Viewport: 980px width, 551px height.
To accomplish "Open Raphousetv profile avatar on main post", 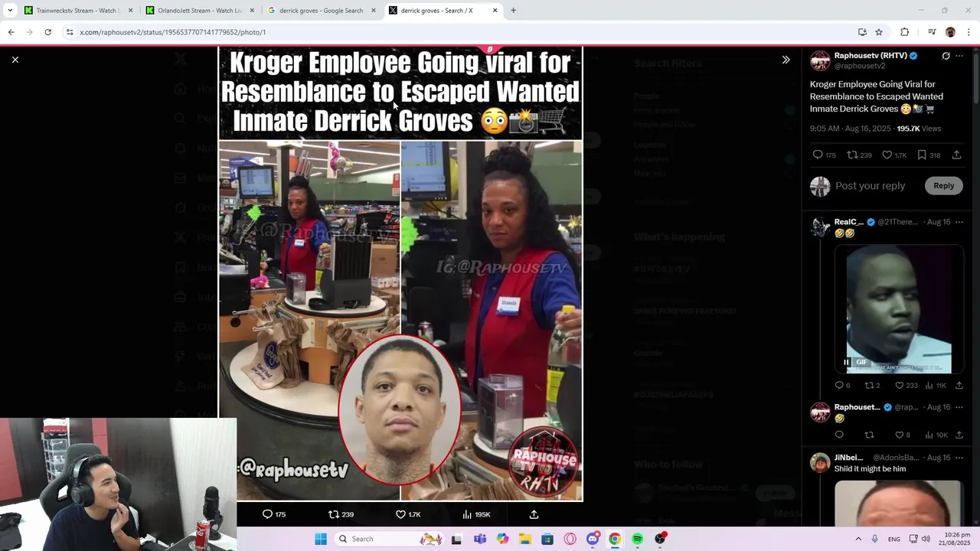I will click(x=820, y=61).
